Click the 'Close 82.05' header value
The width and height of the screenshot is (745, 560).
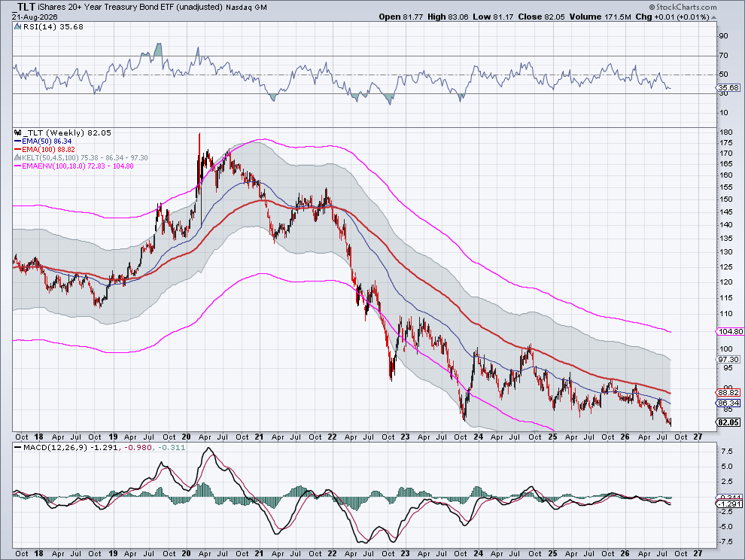[x=541, y=17]
